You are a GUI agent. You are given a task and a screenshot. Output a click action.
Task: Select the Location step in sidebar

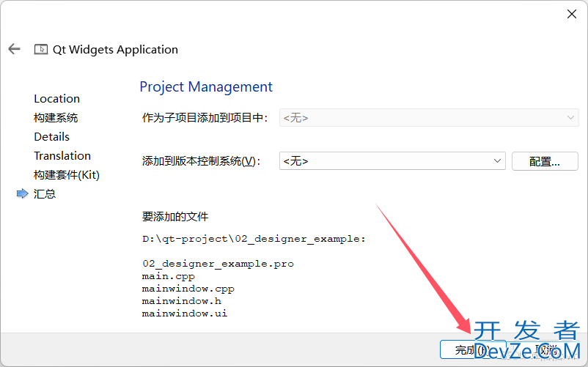57,99
